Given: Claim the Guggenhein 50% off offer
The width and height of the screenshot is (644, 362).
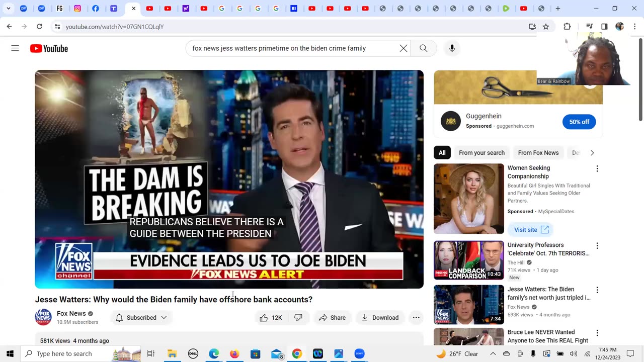Looking at the screenshot, I should (x=579, y=122).
